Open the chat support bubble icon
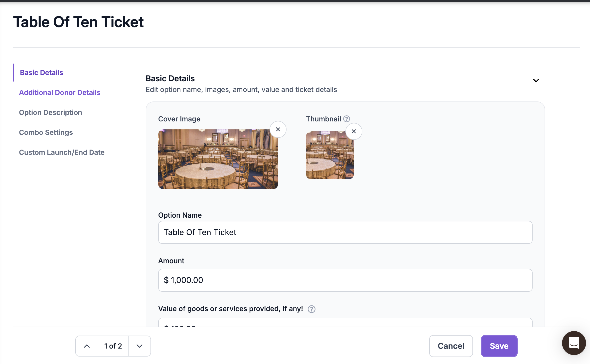This screenshot has width=590, height=364. tap(574, 343)
